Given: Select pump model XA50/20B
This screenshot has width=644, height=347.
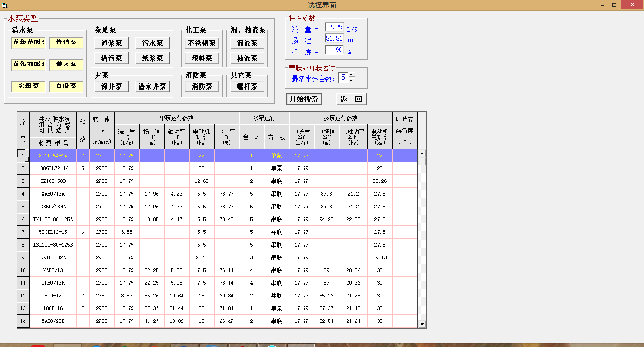Looking at the screenshot, I should pos(53,321).
